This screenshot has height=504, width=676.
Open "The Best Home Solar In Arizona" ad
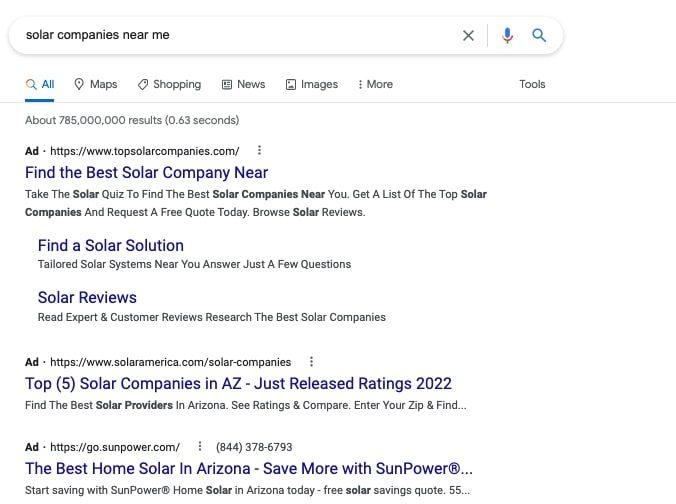coord(248,468)
